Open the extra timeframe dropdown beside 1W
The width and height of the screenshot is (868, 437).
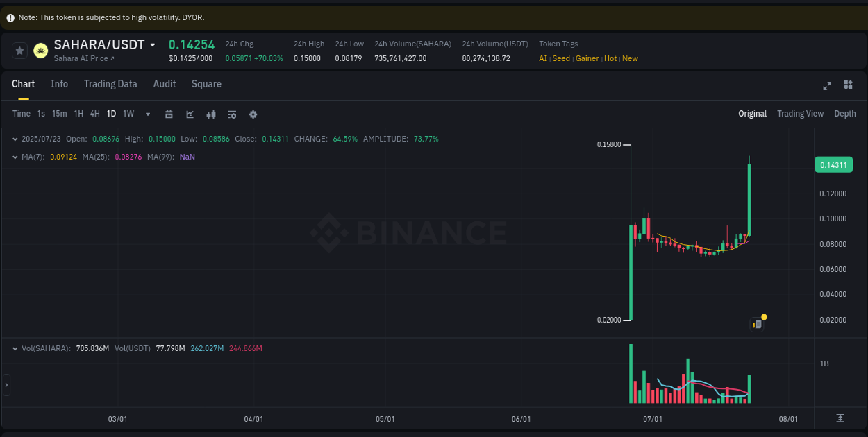coord(147,114)
